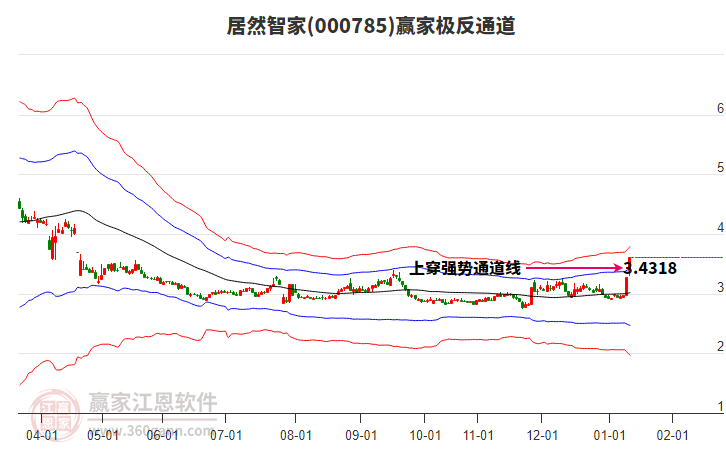Click the price axis value 5
The height and width of the screenshot is (450, 726).
720,168
